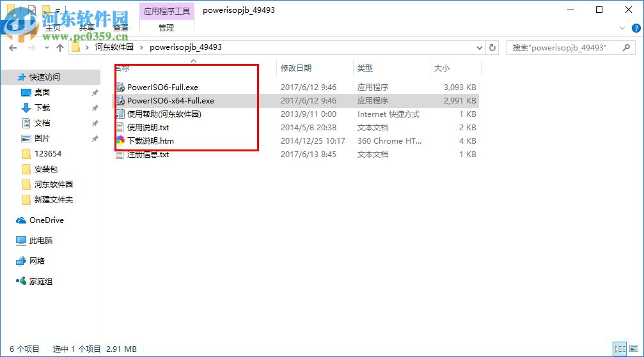Sort by the 类型 column header
Viewport: 644px width, 357px height.
365,68
